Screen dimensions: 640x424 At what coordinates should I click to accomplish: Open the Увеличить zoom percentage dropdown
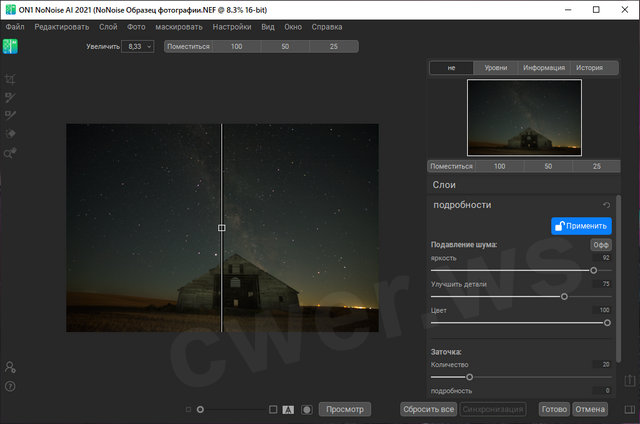click(137, 46)
